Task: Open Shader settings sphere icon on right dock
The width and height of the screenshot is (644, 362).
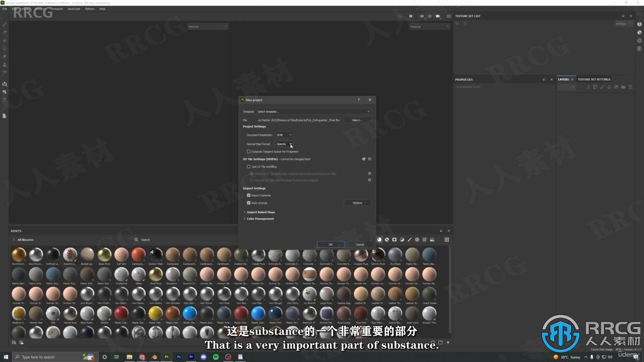Action: 639,33
